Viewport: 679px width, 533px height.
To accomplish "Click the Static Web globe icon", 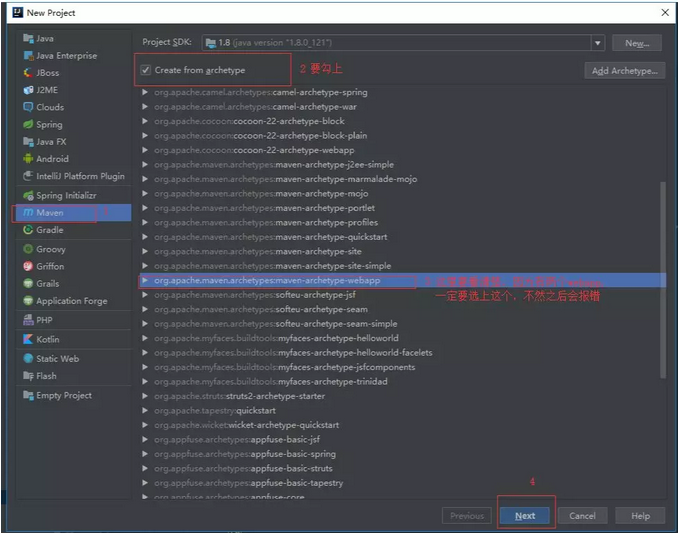I will coord(28,359).
